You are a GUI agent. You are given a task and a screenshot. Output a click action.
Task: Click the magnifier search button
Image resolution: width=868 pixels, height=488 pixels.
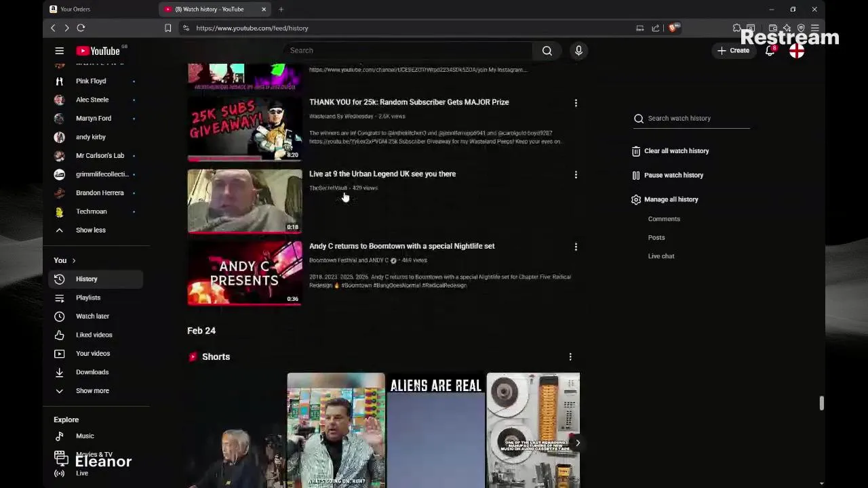click(x=547, y=51)
